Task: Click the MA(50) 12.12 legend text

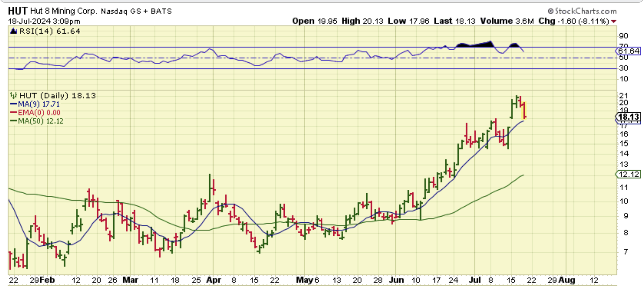Action: pyautogui.click(x=41, y=121)
